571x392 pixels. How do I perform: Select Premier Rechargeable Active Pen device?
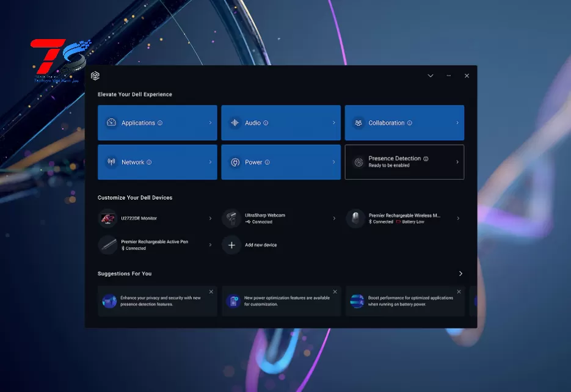157,245
